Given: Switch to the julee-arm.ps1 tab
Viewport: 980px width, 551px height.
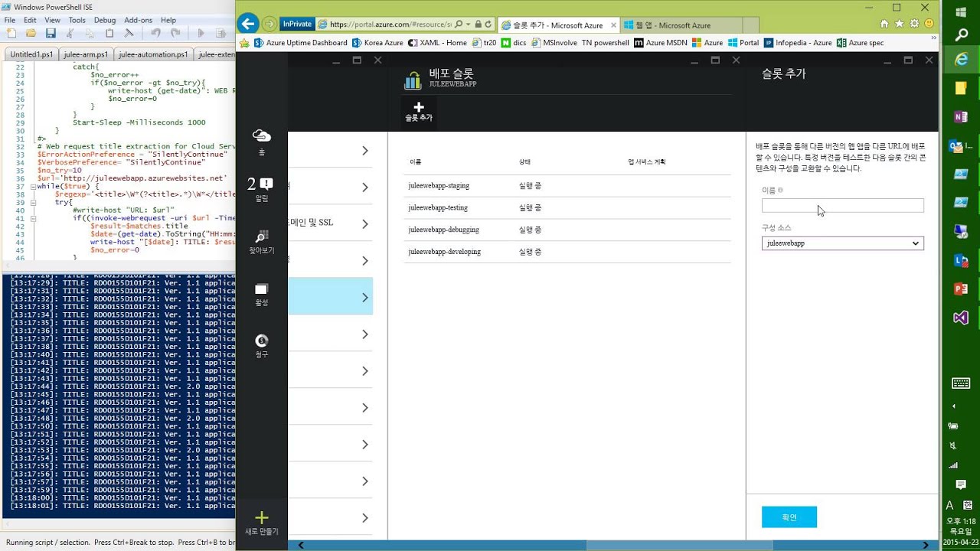Looking at the screenshot, I should 86,54.
